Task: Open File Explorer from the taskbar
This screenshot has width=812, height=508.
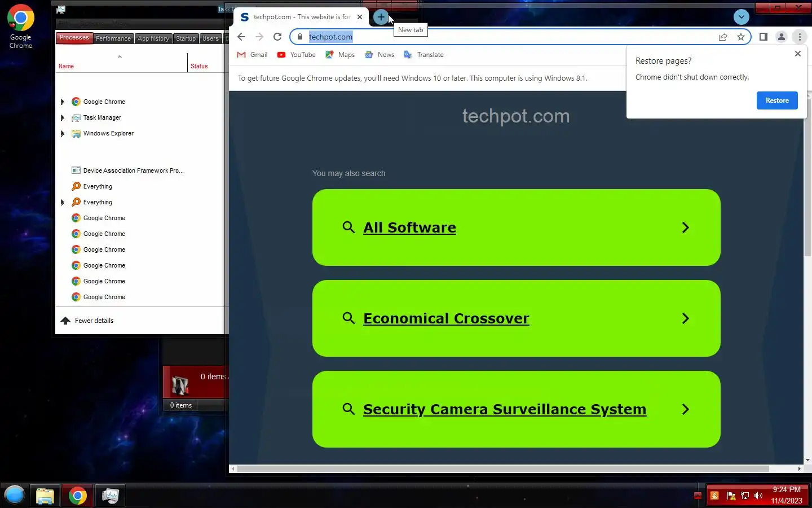Action: pyautogui.click(x=45, y=496)
